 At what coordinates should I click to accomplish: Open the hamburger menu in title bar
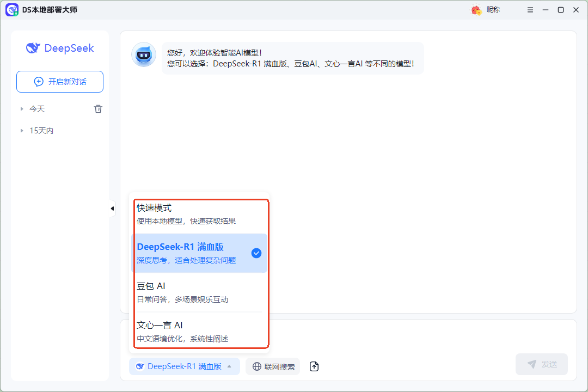click(x=530, y=10)
